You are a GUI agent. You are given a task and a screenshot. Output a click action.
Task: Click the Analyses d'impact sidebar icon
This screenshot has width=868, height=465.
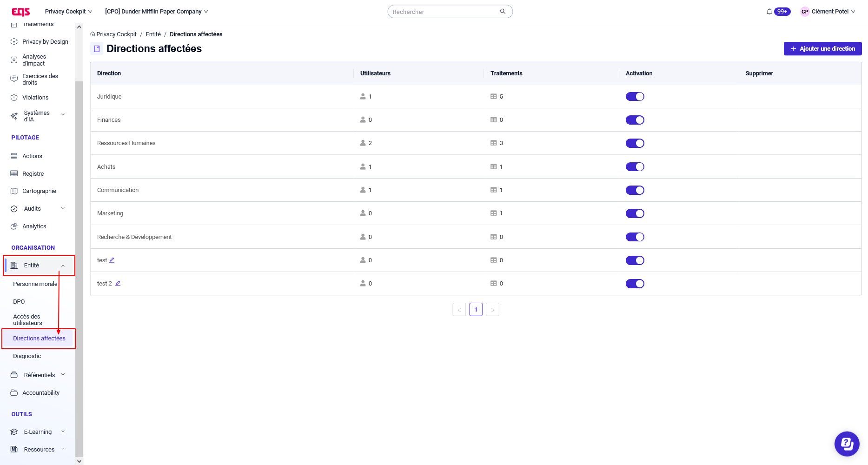(x=14, y=60)
